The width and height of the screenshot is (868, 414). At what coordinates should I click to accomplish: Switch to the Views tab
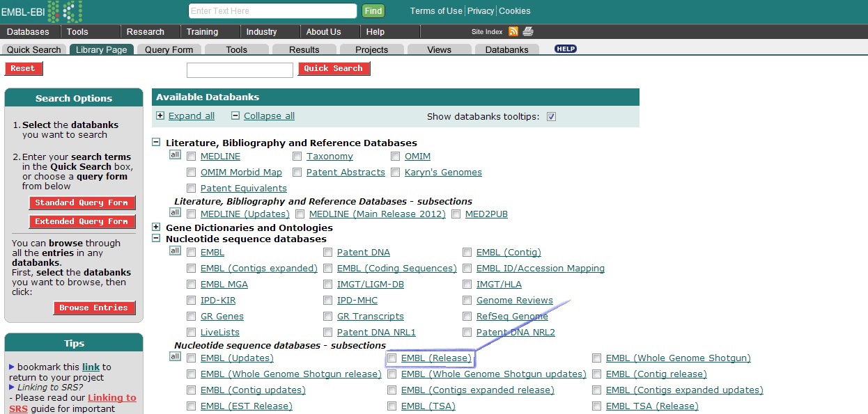[440, 49]
